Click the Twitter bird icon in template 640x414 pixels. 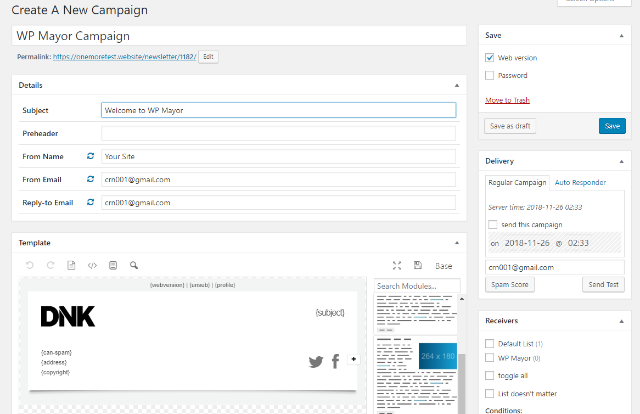316,361
